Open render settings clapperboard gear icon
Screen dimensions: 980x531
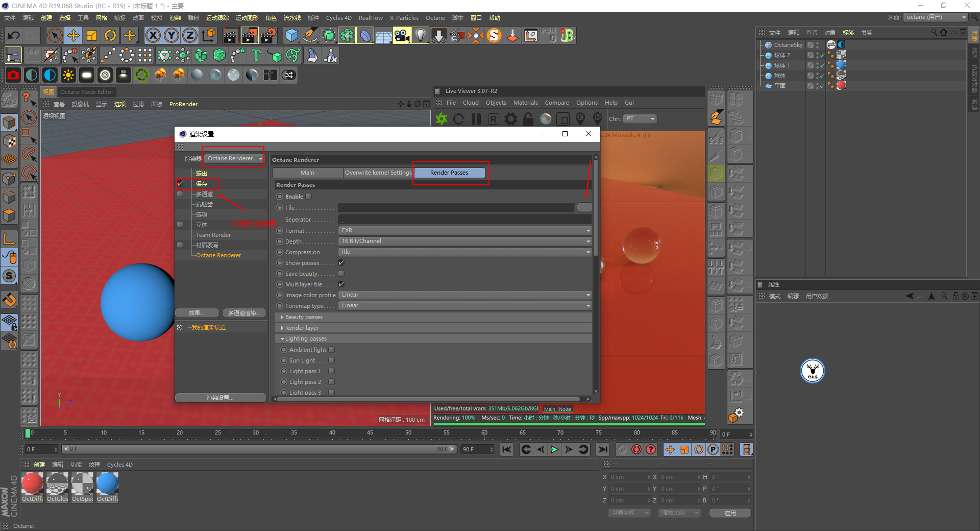tap(268, 35)
